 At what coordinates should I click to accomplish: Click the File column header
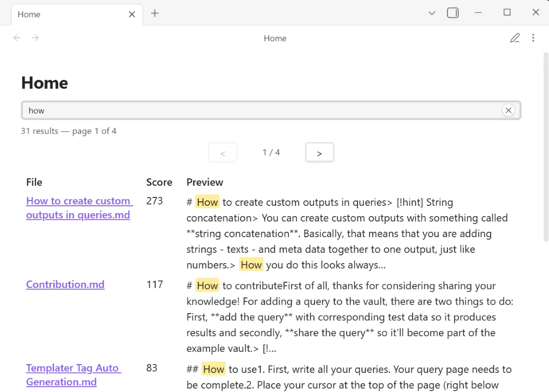coord(34,182)
